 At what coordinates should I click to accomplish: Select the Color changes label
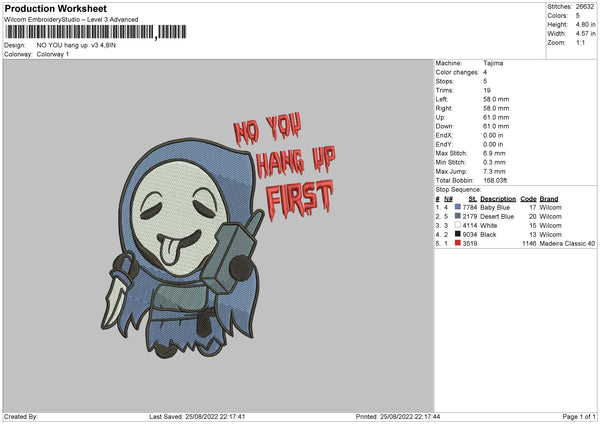point(457,72)
